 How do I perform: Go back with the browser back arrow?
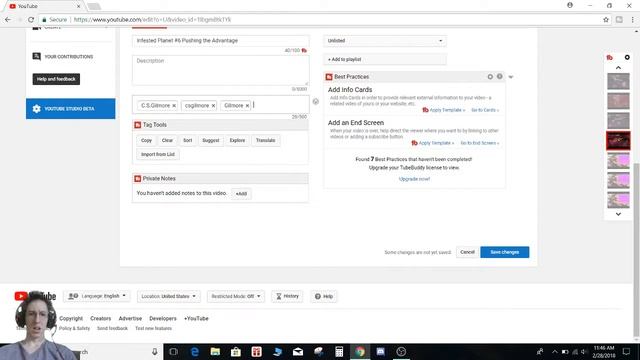point(8,20)
